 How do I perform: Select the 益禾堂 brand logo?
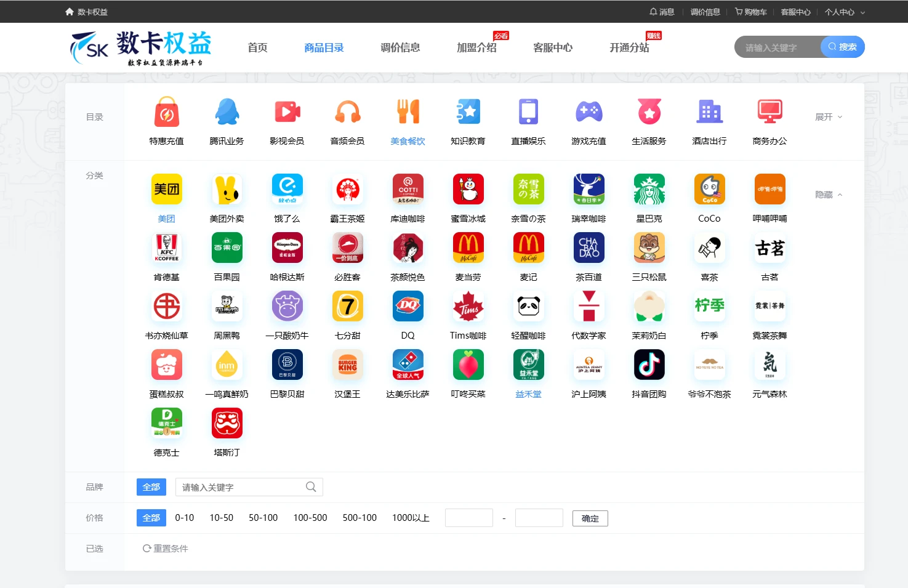pos(529,364)
